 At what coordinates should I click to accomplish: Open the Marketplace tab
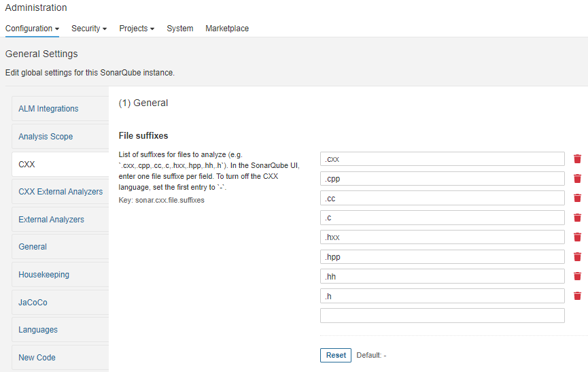coord(227,29)
